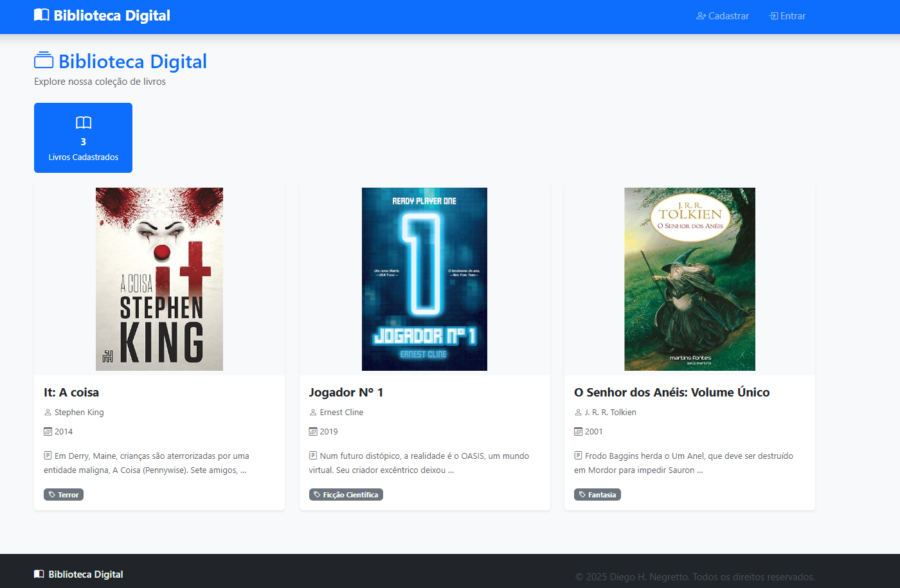Click the description icon for Jogador Nº 1
900x588 pixels.
pos(313,456)
